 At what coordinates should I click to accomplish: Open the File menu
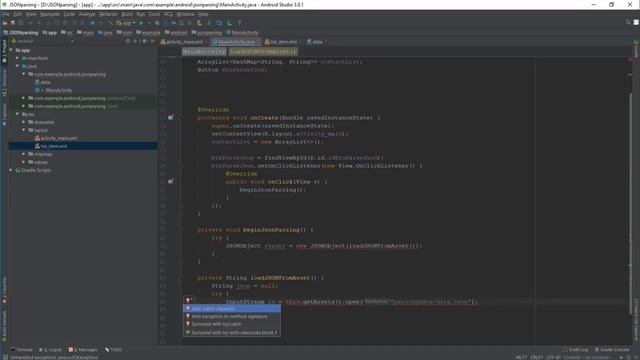click(6, 14)
